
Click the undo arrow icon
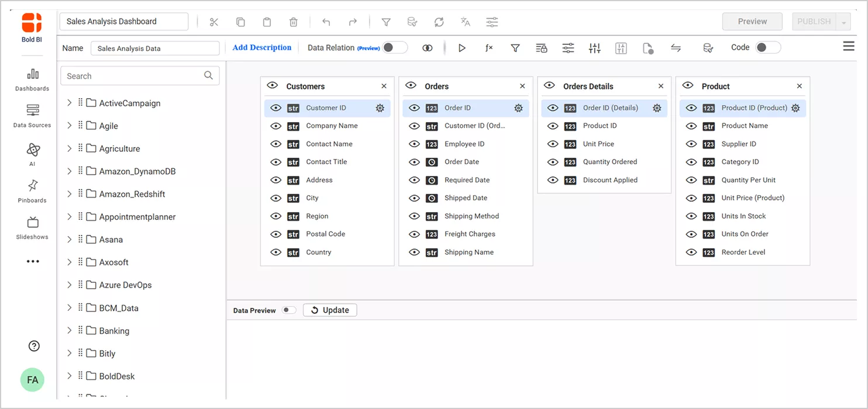click(326, 22)
